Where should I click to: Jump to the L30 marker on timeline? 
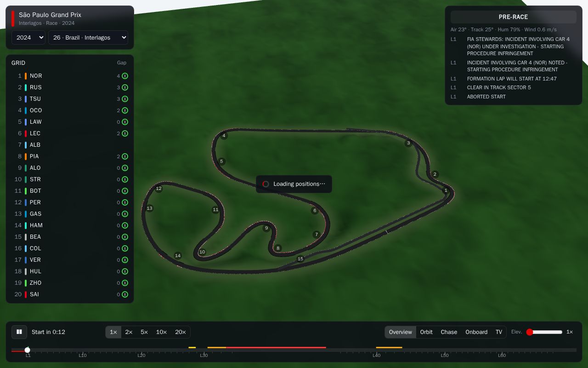(204, 355)
